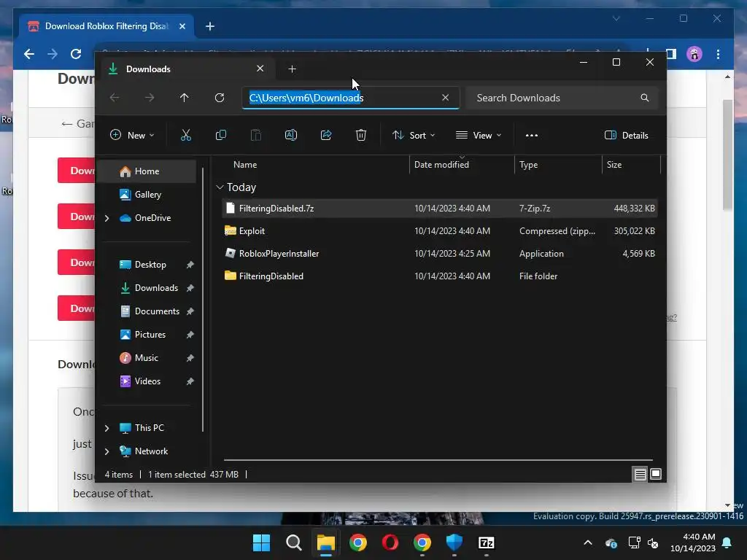Click the search magnifier in Search Downloads box
747x560 pixels.
pyautogui.click(x=645, y=98)
